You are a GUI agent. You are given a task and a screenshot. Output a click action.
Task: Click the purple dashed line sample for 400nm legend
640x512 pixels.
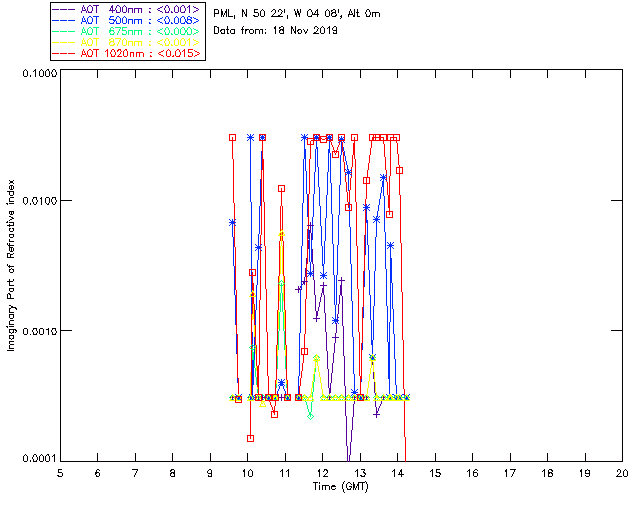(x=64, y=9)
